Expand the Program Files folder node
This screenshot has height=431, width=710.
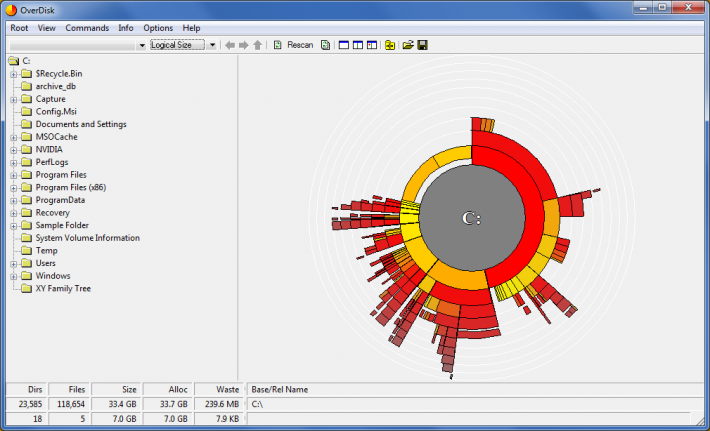click(14, 175)
